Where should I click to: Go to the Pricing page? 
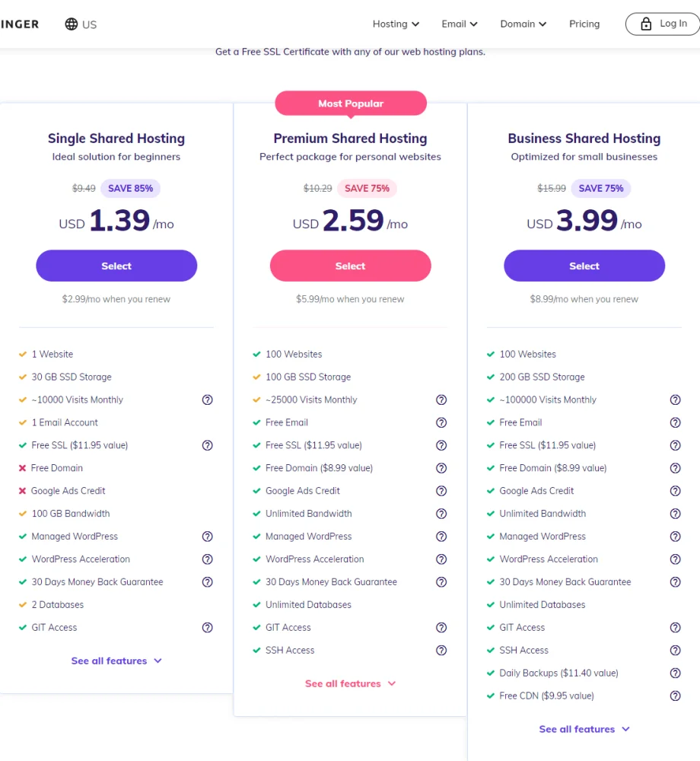584,24
